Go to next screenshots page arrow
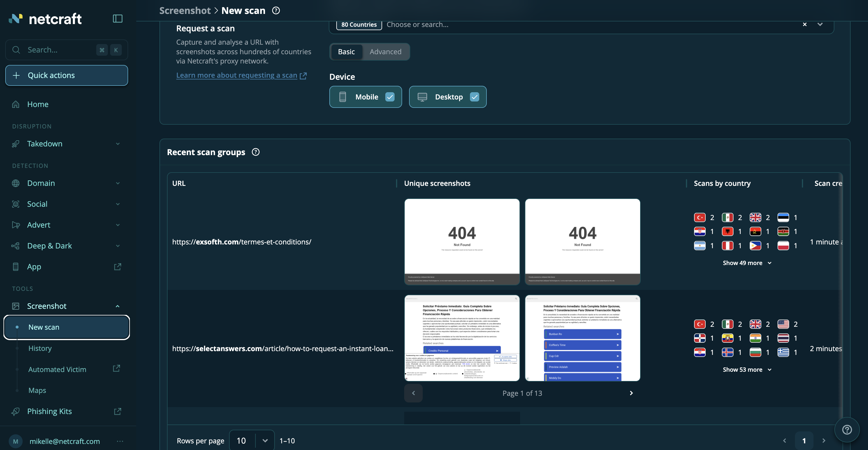Screen dimensions: 868x450 tap(631, 393)
